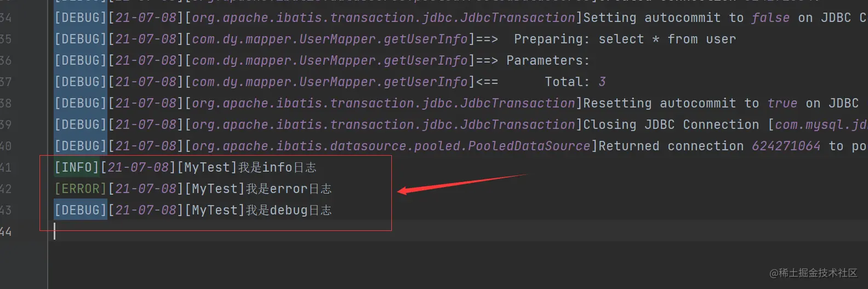The width and height of the screenshot is (868, 289).
Task: Click 'Closing JDBC Connection' message
Action: click(671, 124)
